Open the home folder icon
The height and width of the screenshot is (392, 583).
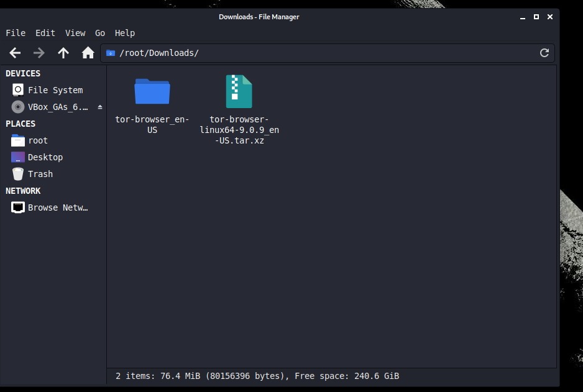88,53
